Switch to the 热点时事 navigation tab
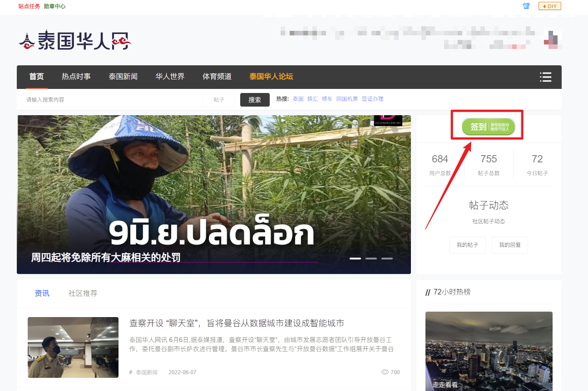The height and width of the screenshot is (391, 588). coord(76,77)
